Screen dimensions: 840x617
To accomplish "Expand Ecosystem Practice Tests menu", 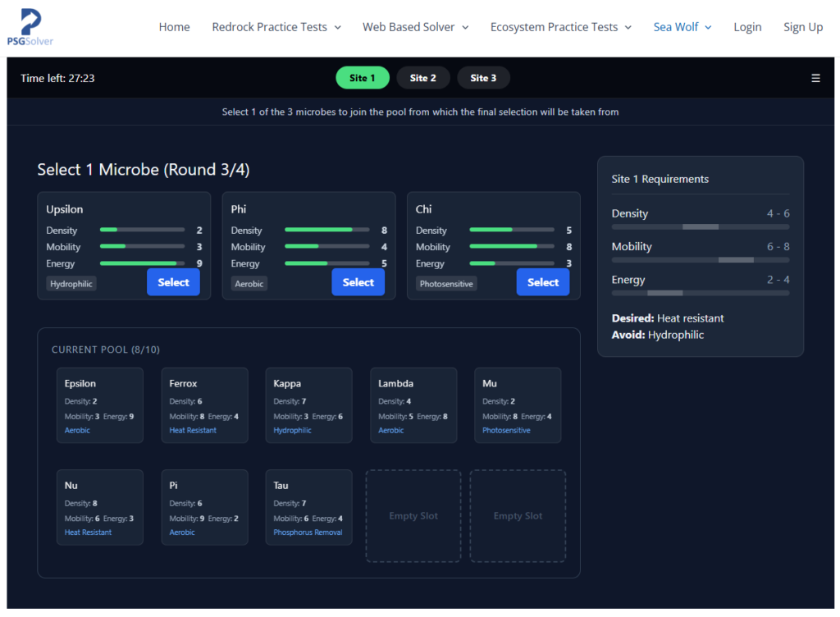I will pyautogui.click(x=560, y=27).
